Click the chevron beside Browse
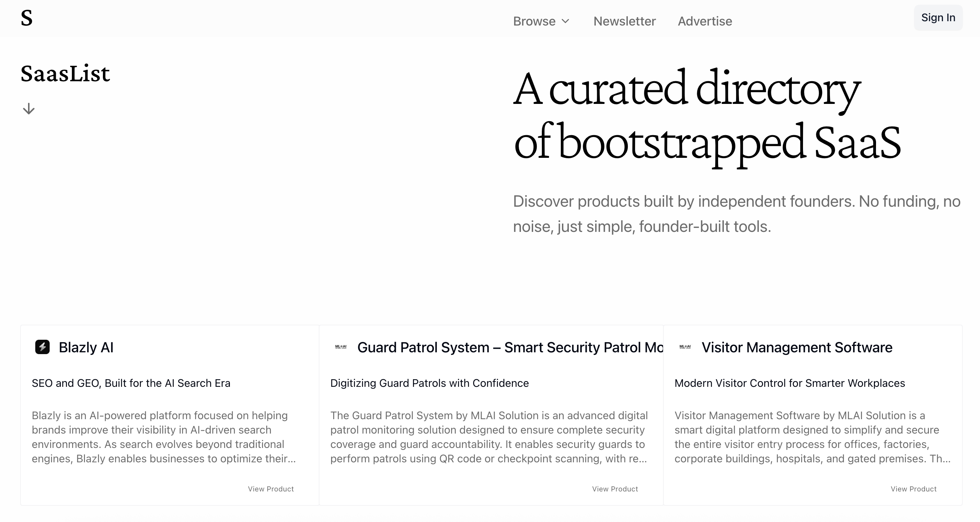Viewport: 980px width, 522px height. tap(566, 21)
